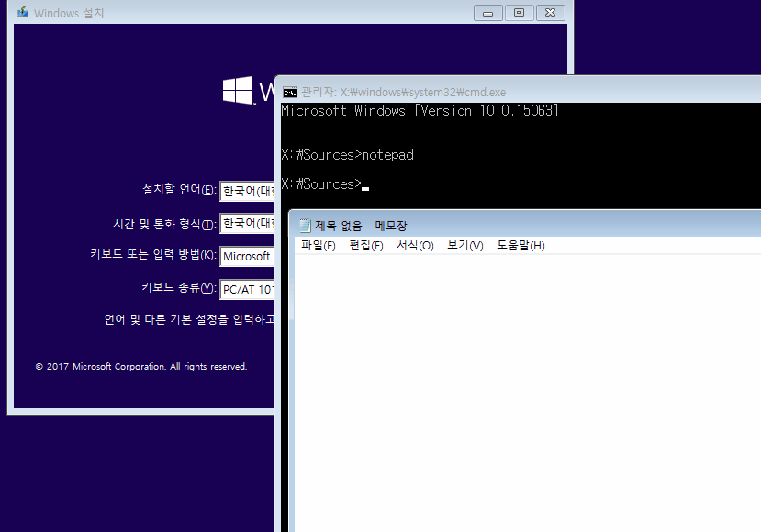Open the 파일(F) menu in Notepad

click(319, 246)
